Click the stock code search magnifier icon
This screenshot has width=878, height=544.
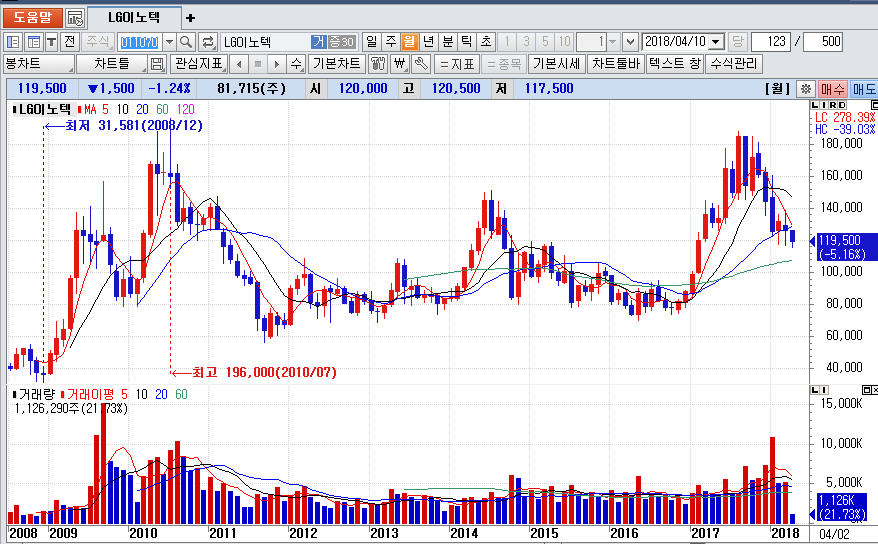coord(187,42)
